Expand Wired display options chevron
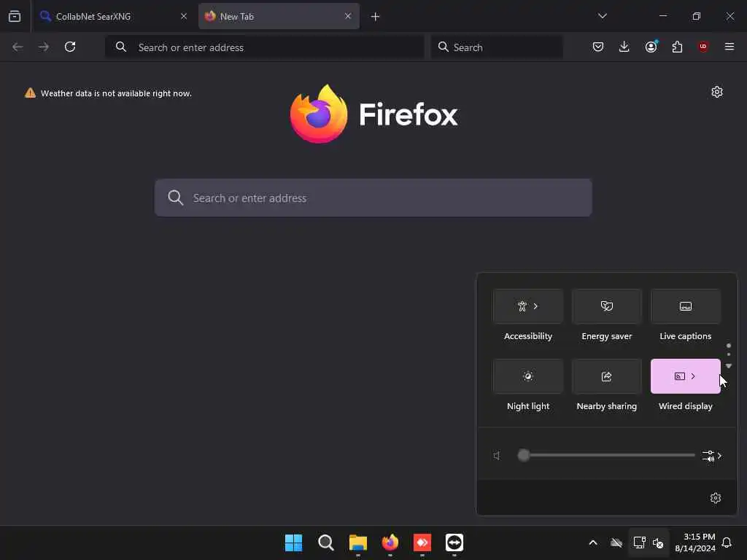Viewport: 747px width, 560px height. [x=693, y=376]
